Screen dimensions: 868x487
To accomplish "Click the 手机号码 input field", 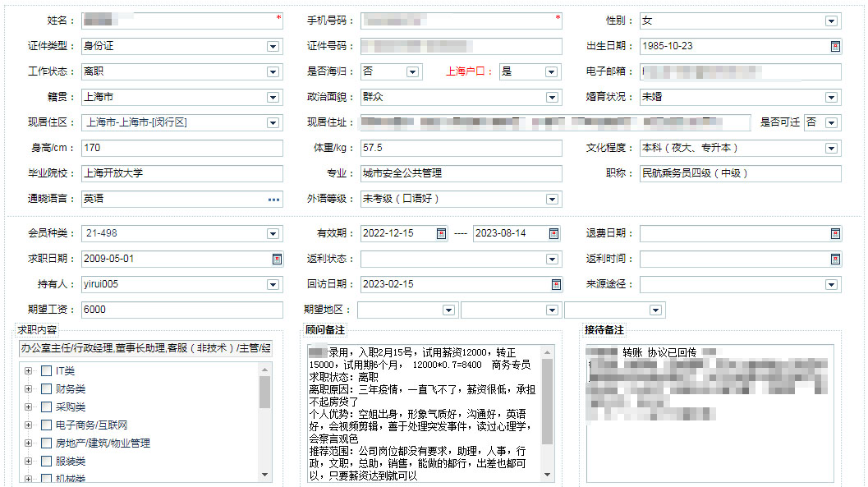I will (x=462, y=21).
